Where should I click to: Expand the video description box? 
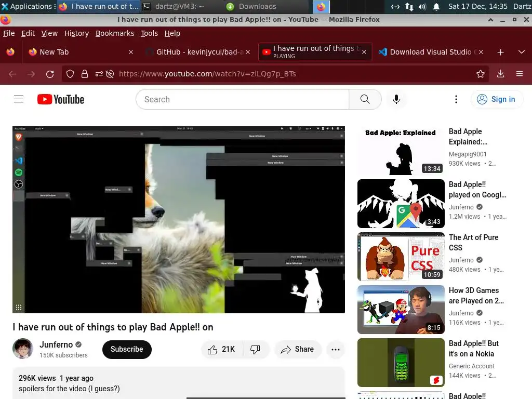[179, 383]
